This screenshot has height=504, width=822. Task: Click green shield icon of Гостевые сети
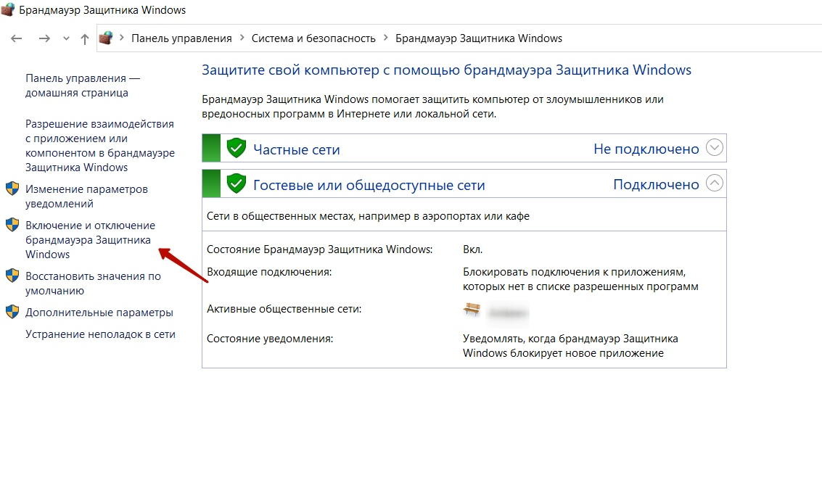[237, 184]
